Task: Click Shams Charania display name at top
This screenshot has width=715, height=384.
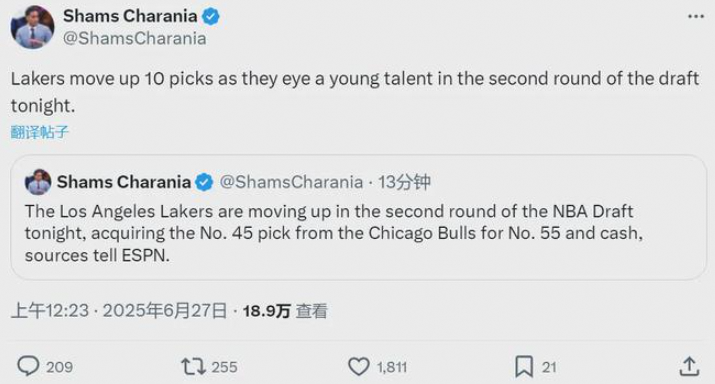Action: coord(130,16)
